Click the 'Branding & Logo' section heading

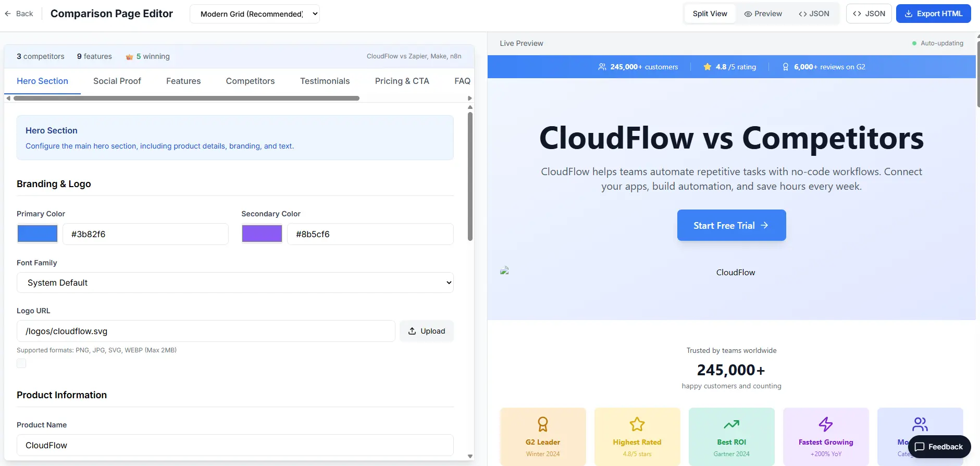pos(54,184)
